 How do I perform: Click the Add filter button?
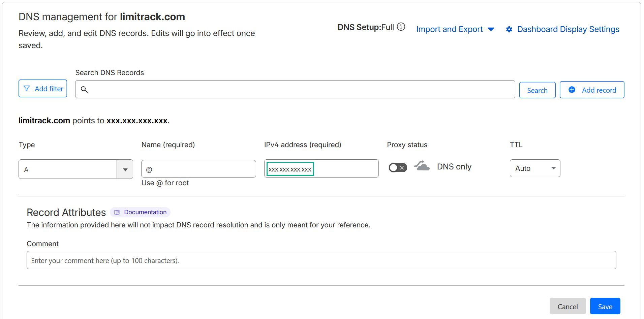43,89
